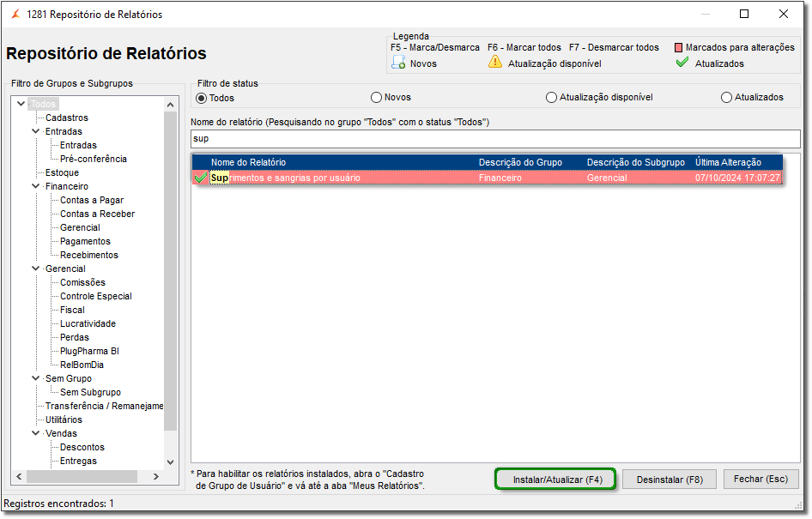812x519 pixels.
Task: Select the Utilitários tree item
Action: (64, 419)
